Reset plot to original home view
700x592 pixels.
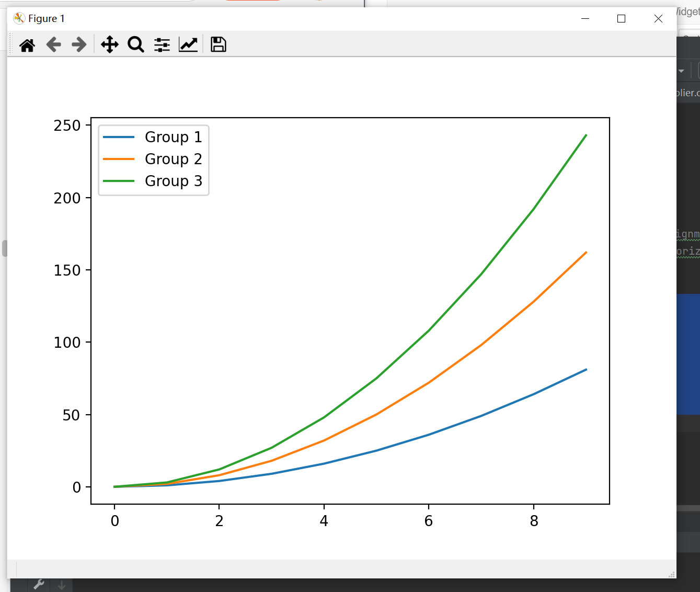(27, 45)
